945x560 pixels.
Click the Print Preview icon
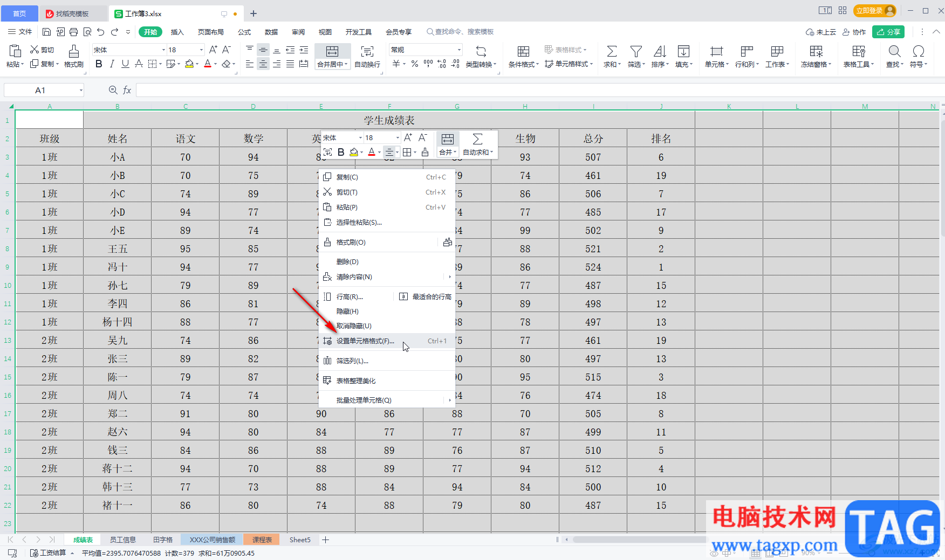click(87, 32)
